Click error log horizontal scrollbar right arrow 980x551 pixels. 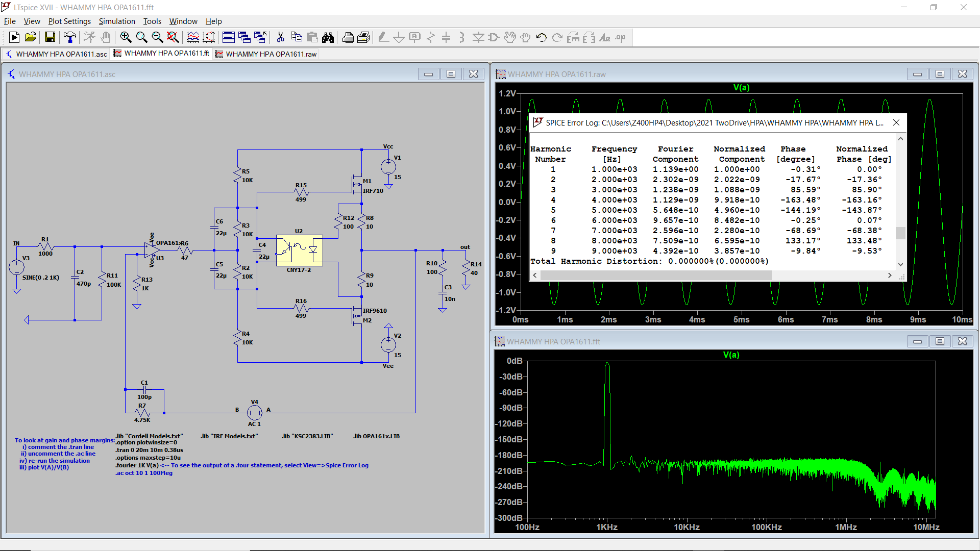coord(890,275)
